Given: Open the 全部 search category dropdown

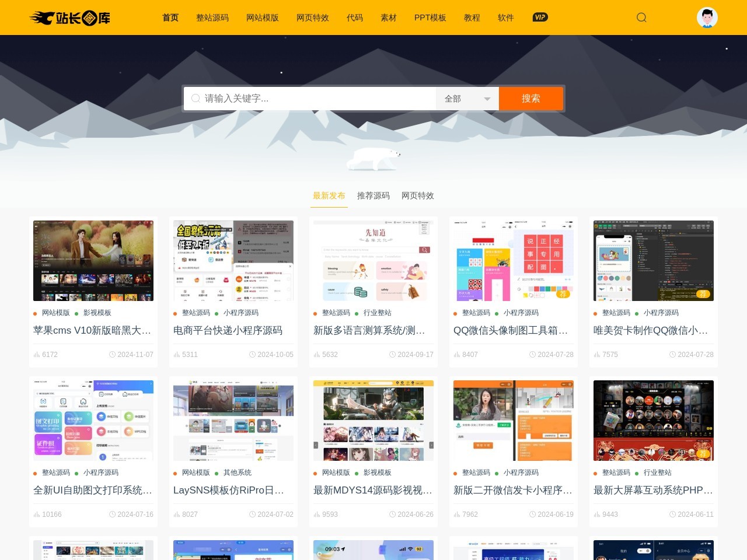Looking at the screenshot, I should click(467, 98).
